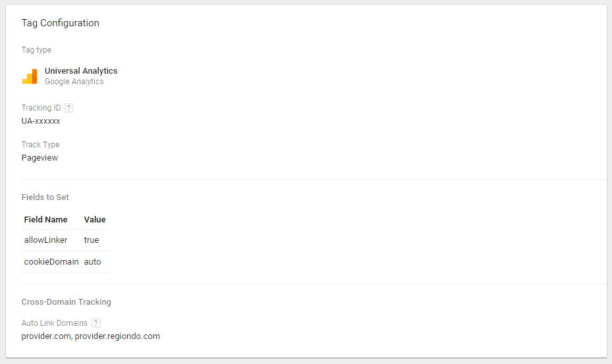Click the Value column header

[95, 220]
